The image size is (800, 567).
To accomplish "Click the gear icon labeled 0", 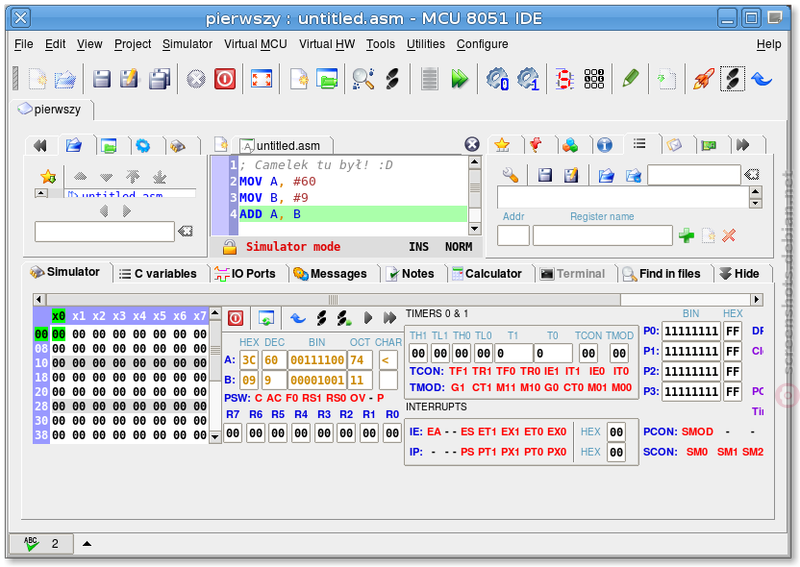I will coord(496,79).
